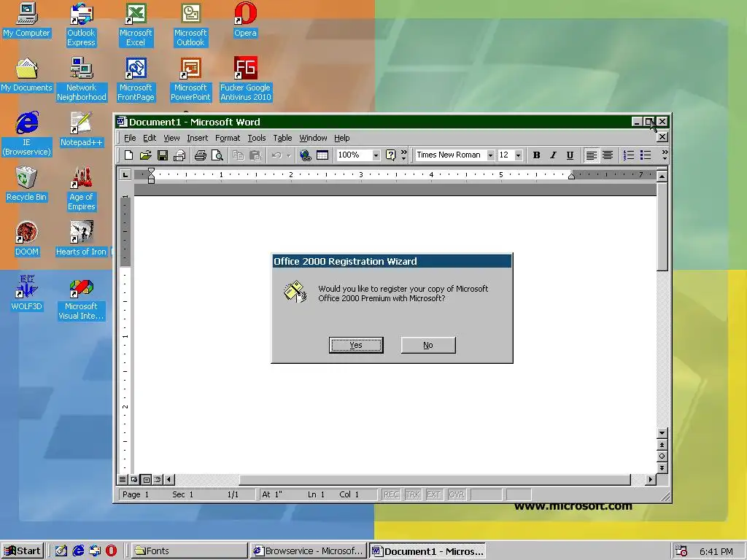Select the Microsoft Excel desktop icon
The image size is (747, 560).
[136, 24]
